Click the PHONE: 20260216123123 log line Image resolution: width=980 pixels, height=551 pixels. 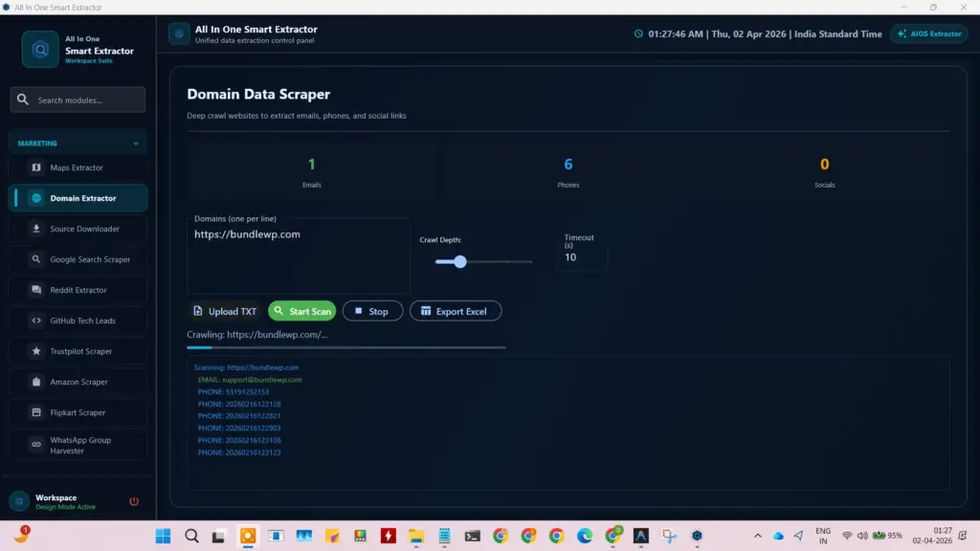239,452
